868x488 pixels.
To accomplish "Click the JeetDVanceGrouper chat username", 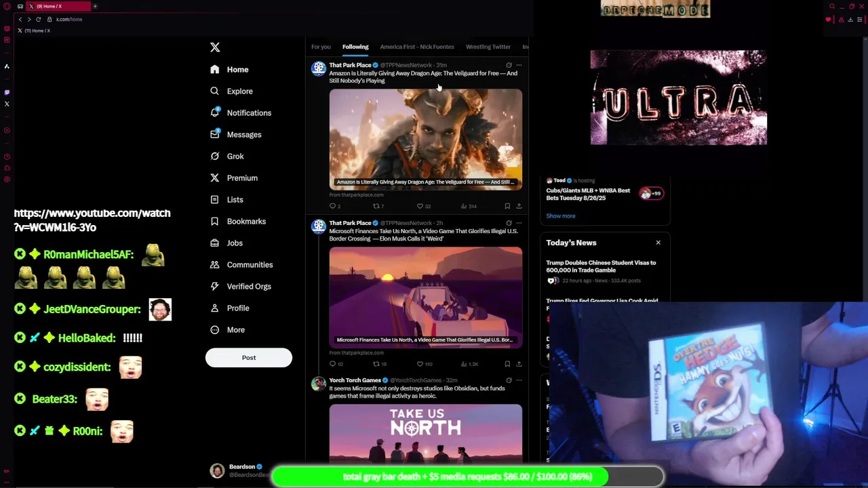I will tap(92, 309).
